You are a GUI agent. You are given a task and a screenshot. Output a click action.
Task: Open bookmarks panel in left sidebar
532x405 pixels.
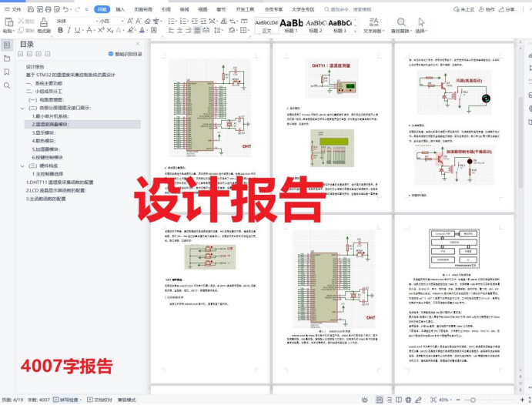pyautogui.click(x=7, y=72)
